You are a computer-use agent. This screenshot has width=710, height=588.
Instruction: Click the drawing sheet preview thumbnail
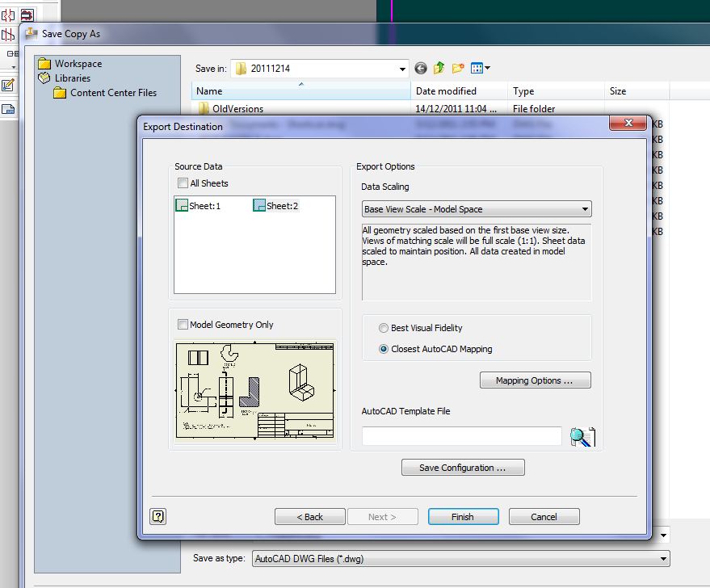pyautogui.click(x=255, y=391)
